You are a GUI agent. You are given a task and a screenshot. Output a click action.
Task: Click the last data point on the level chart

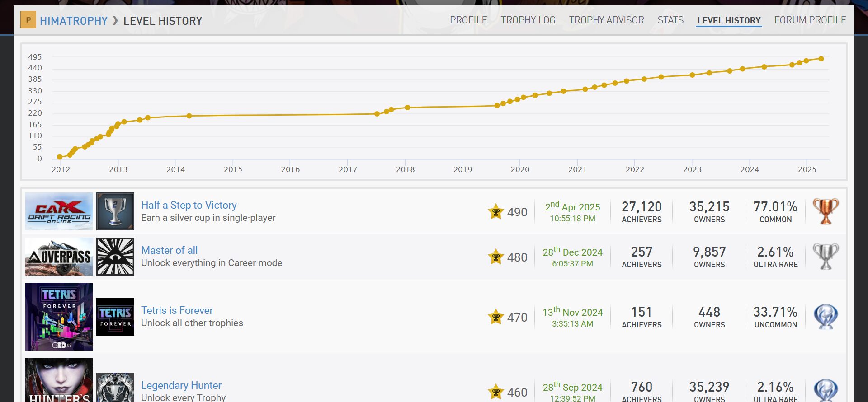click(821, 59)
